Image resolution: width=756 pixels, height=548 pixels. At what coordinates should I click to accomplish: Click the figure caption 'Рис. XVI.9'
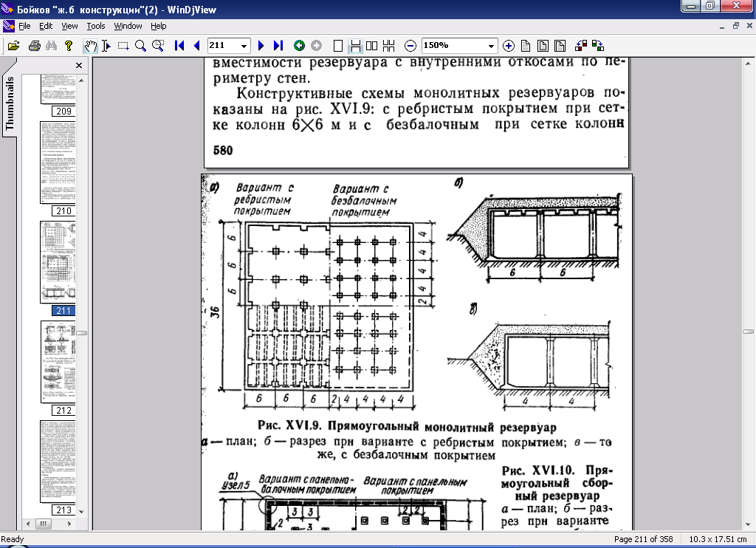pyautogui.click(x=289, y=425)
